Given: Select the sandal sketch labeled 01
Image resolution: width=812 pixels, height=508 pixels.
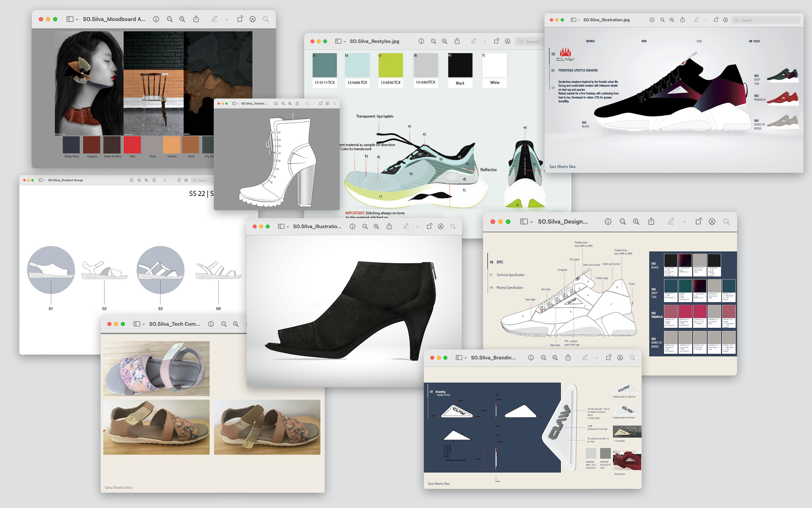Looking at the screenshot, I should (51, 270).
